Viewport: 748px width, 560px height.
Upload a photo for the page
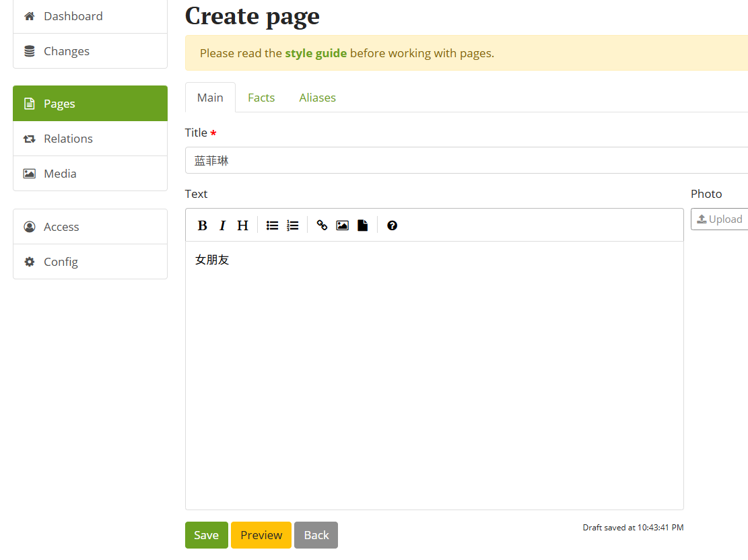tap(719, 219)
